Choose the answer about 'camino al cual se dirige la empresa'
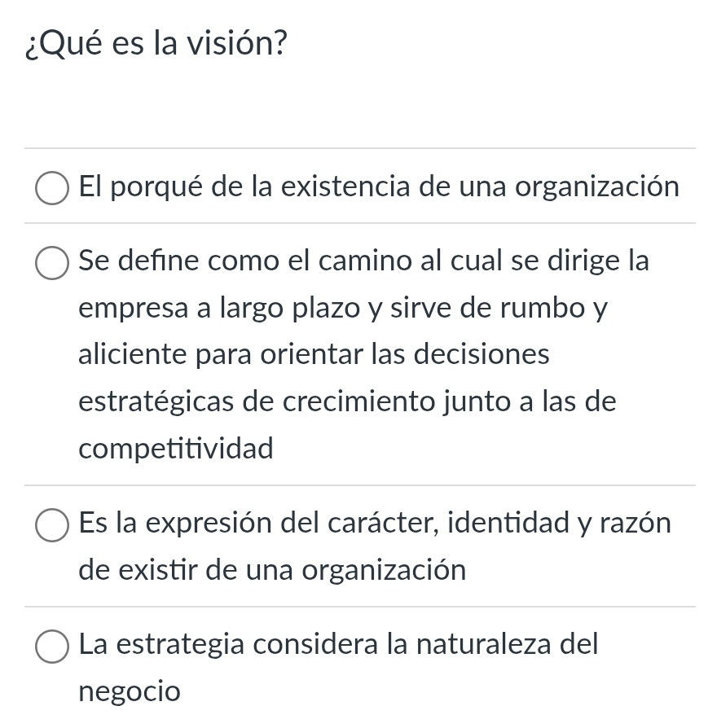This screenshot has height=728, width=708. click(51, 262)
